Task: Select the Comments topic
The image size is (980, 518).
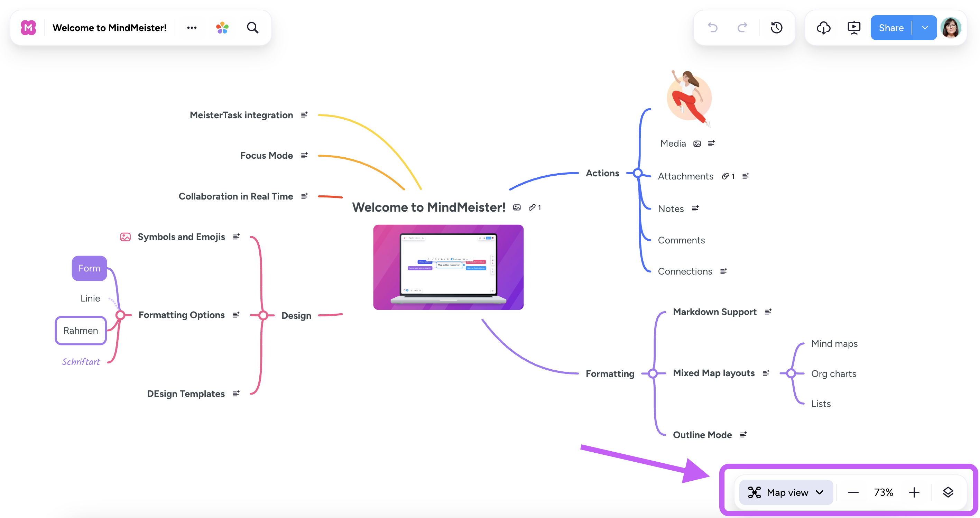Action: coord(681,240)
